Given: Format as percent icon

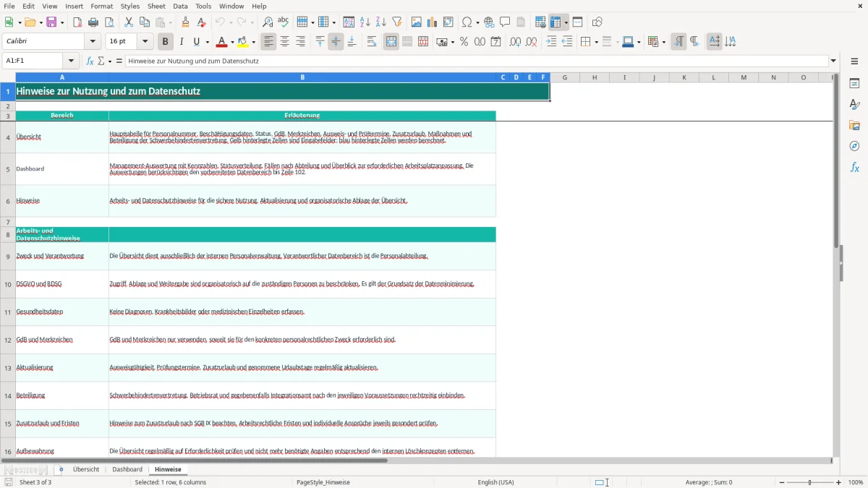Looking at the screenshot, I should 464,42.
